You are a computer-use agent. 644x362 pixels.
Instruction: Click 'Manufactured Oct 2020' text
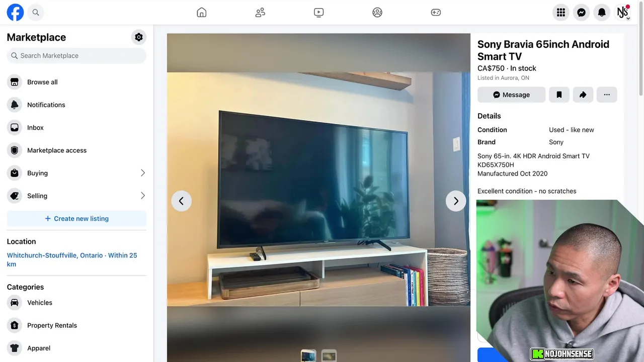click(x=512, y=173)
